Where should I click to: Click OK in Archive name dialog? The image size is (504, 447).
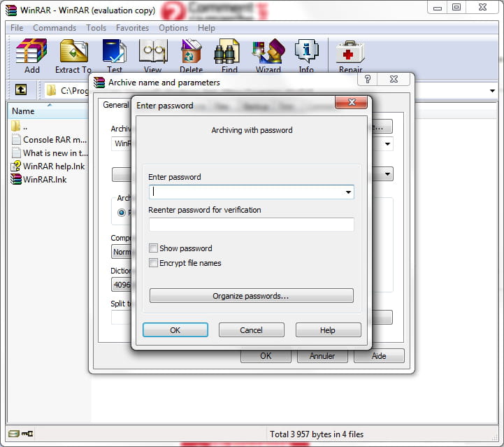click(266, 355)
